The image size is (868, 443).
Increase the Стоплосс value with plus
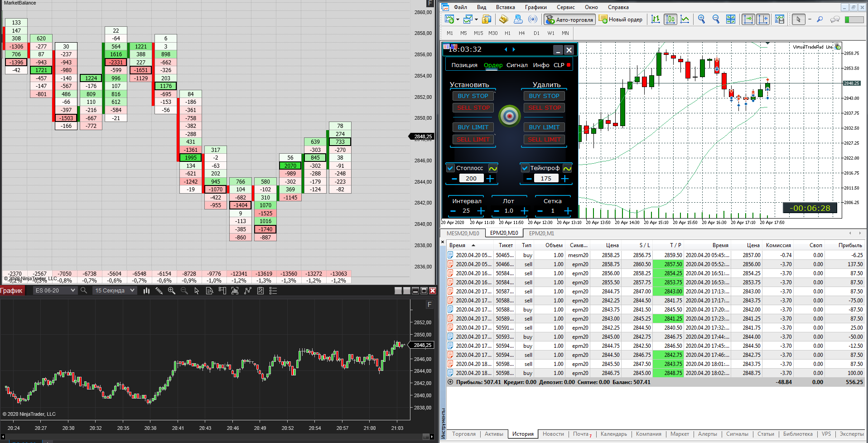click(490, 179)
